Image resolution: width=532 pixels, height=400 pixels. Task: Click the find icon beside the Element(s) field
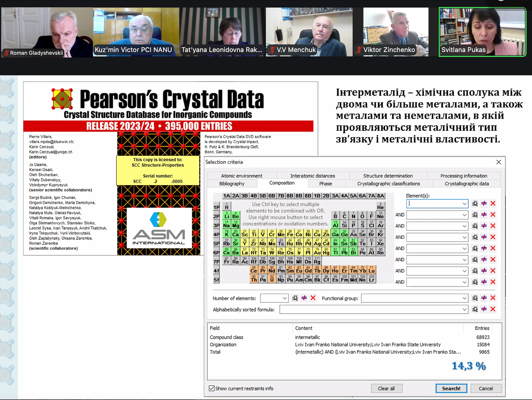click(x=475, y=204)
